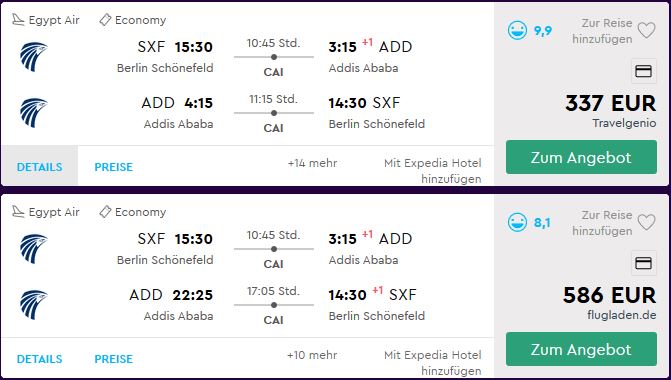Screen dimensions: 671x380
Task: Expand +14 mehr price options
Action: point(312,163)
